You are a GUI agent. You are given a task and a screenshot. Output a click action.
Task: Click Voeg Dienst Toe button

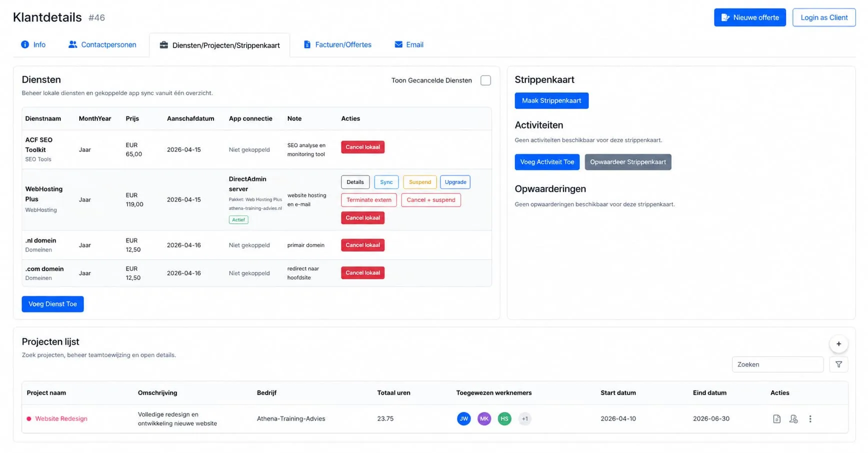(52, 304)
